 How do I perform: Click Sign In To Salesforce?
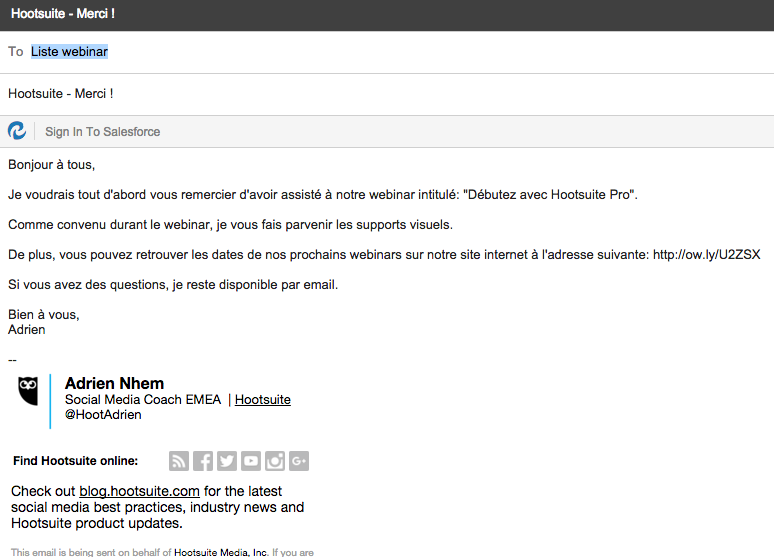click(x=103, y=132)
